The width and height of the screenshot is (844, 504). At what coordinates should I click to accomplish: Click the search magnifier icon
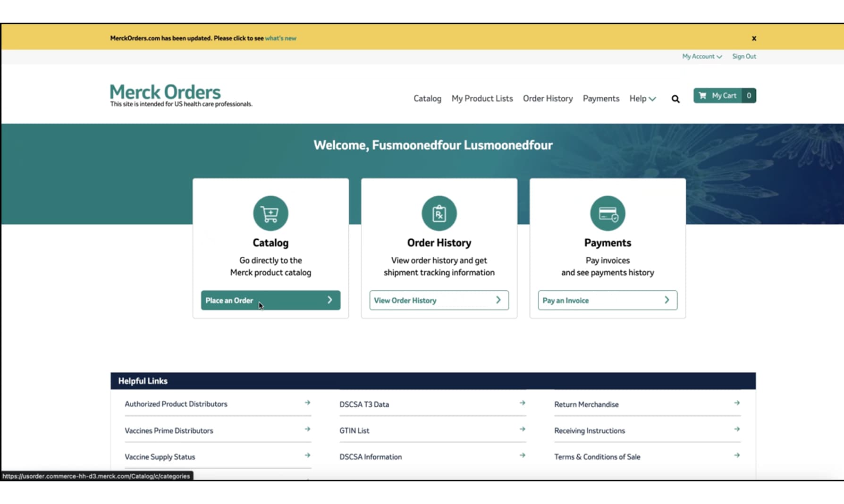point(675,99)
